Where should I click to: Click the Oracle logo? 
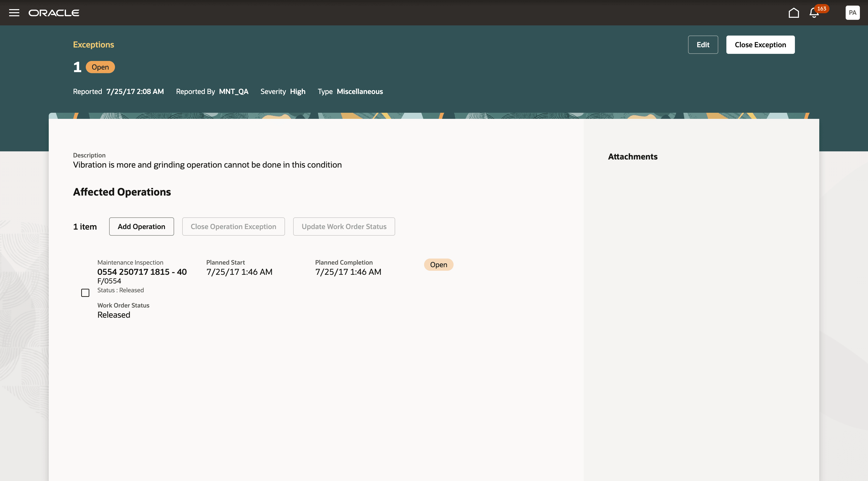[54, 13]
